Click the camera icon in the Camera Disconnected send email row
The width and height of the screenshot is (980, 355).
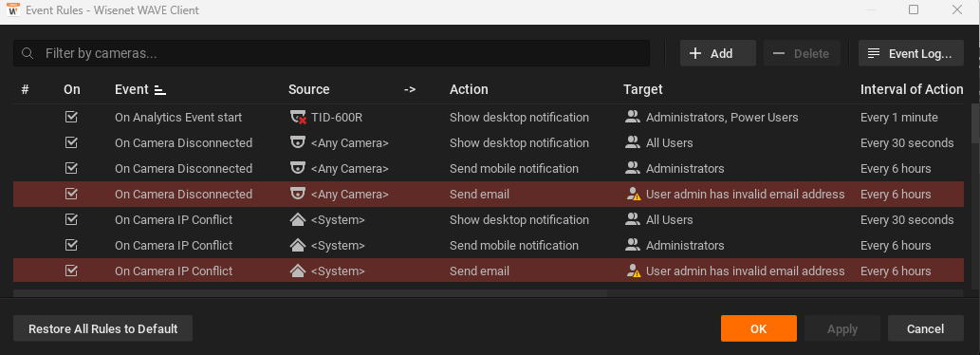pos(298,194)
